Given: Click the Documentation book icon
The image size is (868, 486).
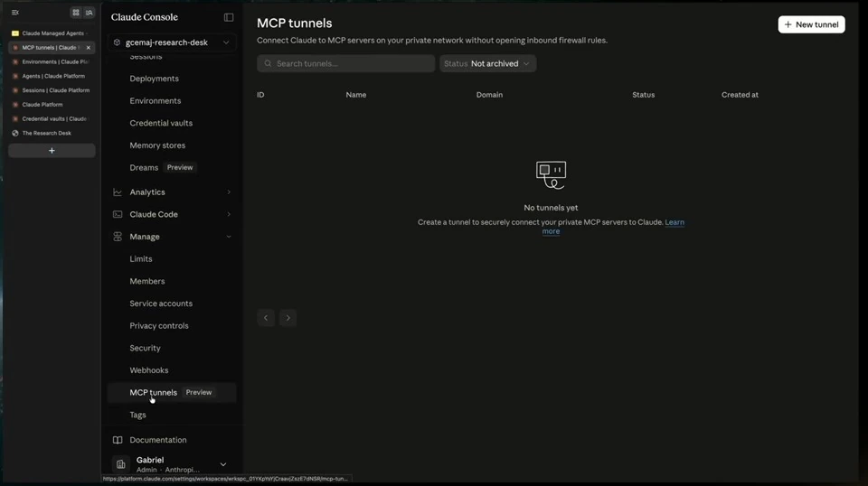Looking at the screenshot, I should [118, 440].
